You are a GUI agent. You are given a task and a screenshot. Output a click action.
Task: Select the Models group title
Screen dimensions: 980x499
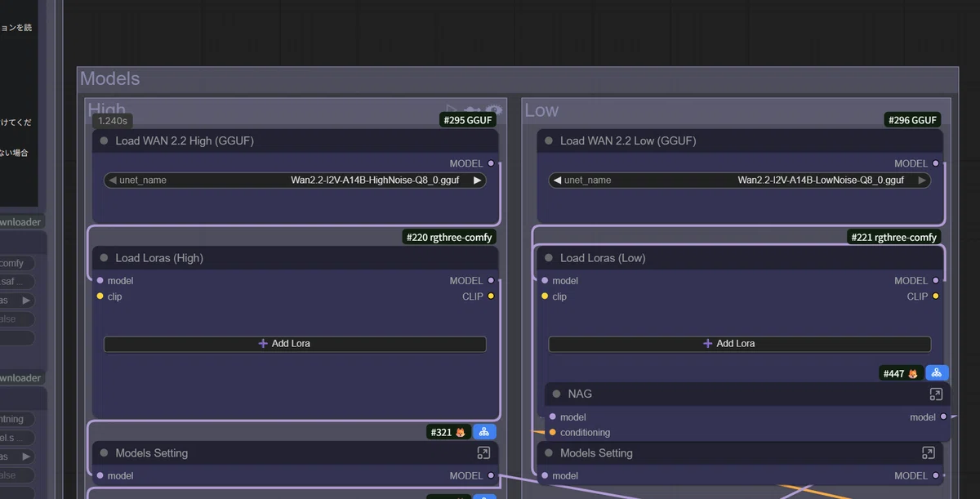coord(110,78)
